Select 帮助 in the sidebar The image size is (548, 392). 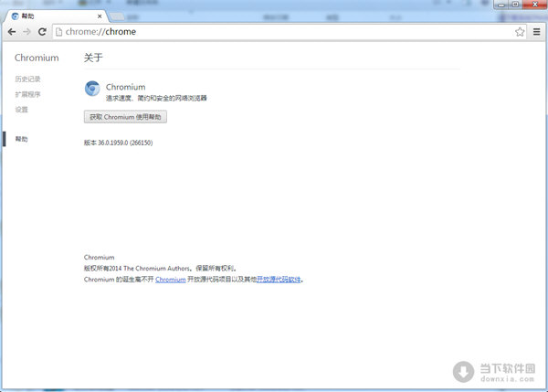[21, 139]
